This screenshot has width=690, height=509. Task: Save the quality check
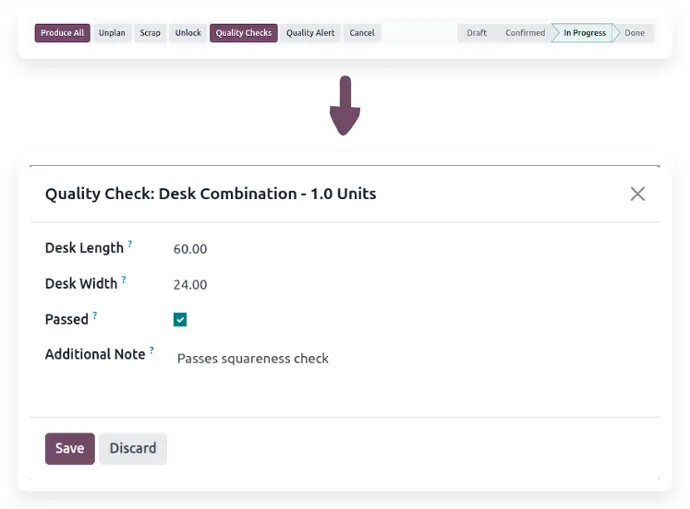(69, 449)
